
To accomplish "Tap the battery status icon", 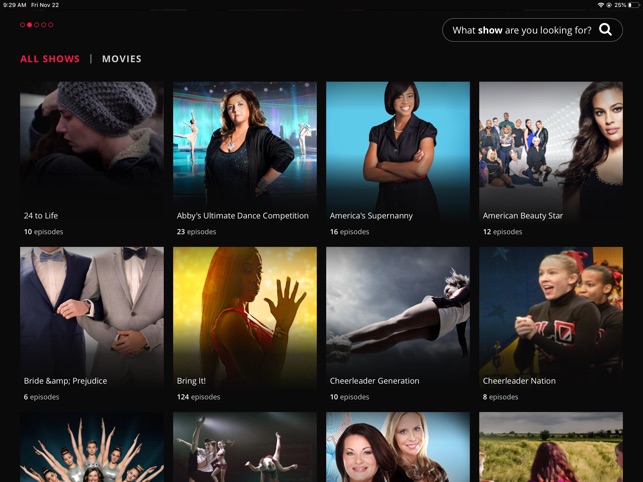I will [632, 5].
